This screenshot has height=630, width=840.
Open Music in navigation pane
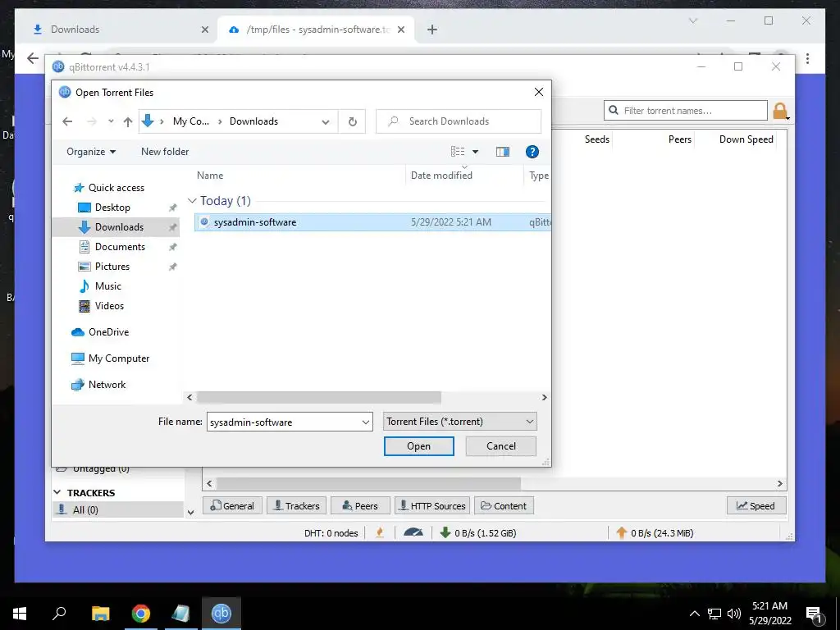107,286
